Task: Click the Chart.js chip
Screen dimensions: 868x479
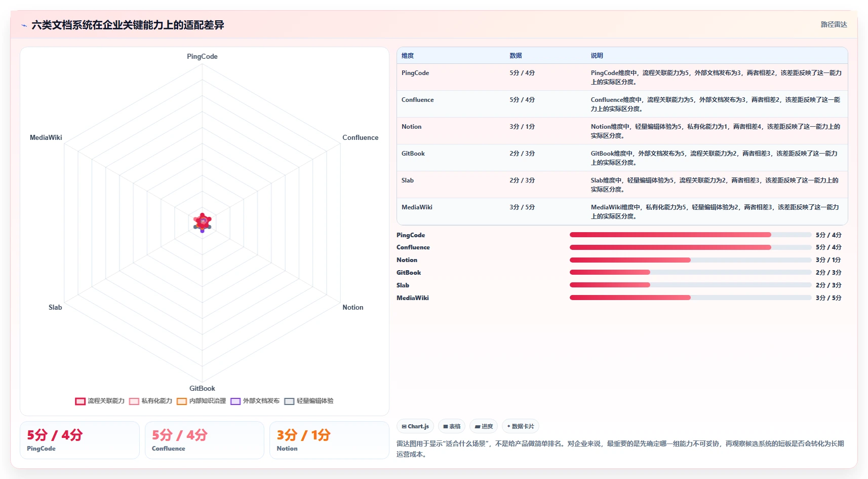Action: 415,426
